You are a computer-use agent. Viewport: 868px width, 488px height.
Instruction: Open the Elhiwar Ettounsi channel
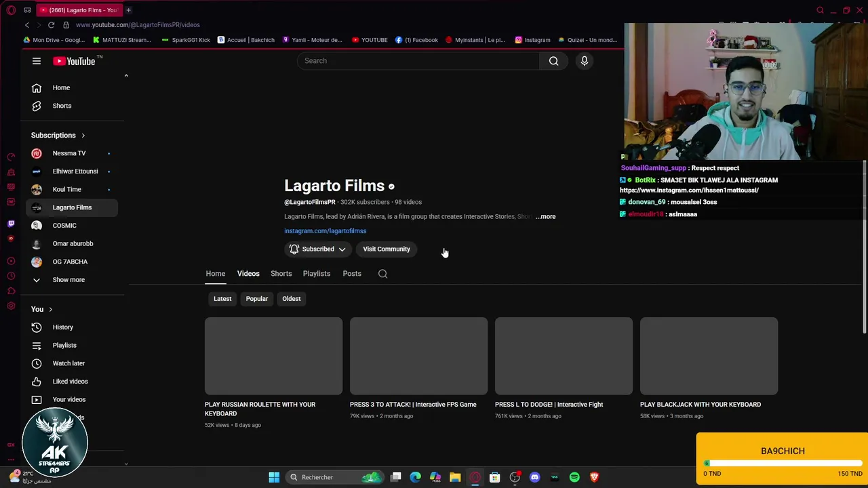(73, 171)
